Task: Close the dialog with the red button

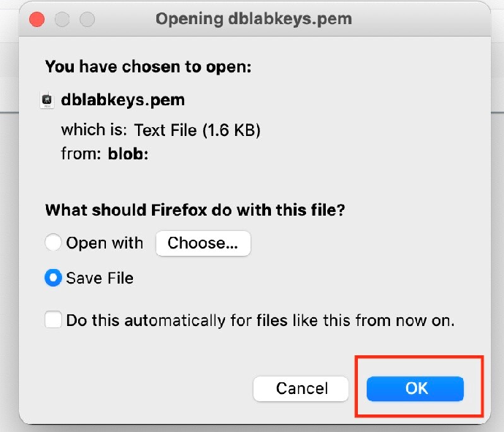Action: tap(37, 19)
